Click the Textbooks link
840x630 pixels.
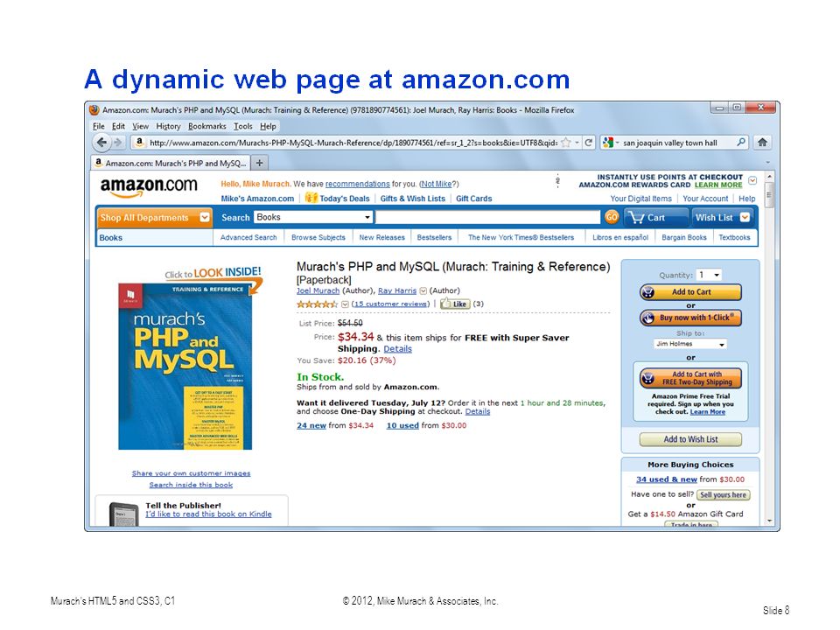pyautogui.click(x=734, y=237)
